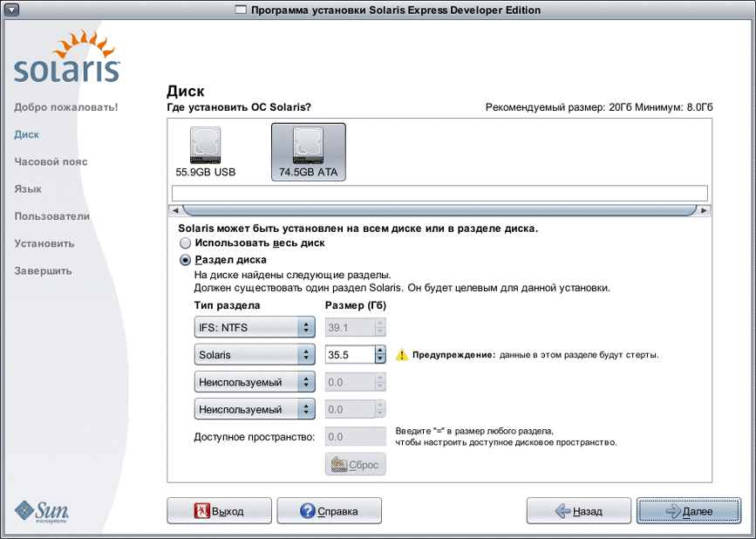Click the horizontal scrollbar thumb under disks
This screenshot has height=539, width=756.
439,211
